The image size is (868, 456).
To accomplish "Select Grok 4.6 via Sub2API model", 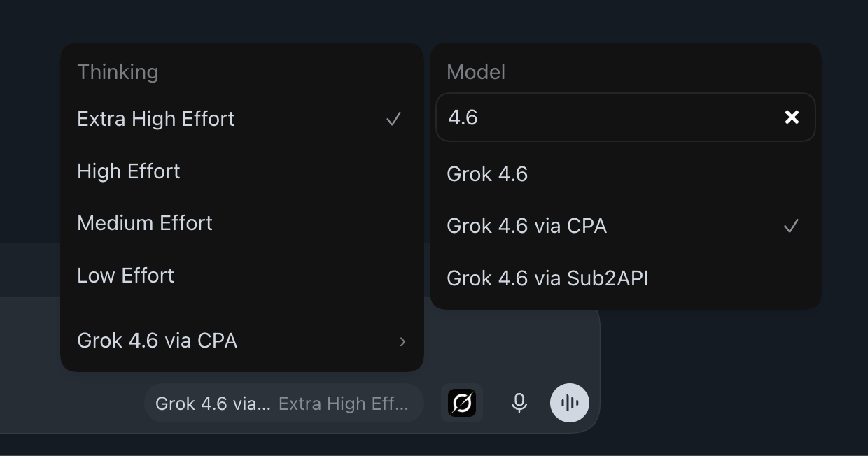I will click(x=626, y=278).
